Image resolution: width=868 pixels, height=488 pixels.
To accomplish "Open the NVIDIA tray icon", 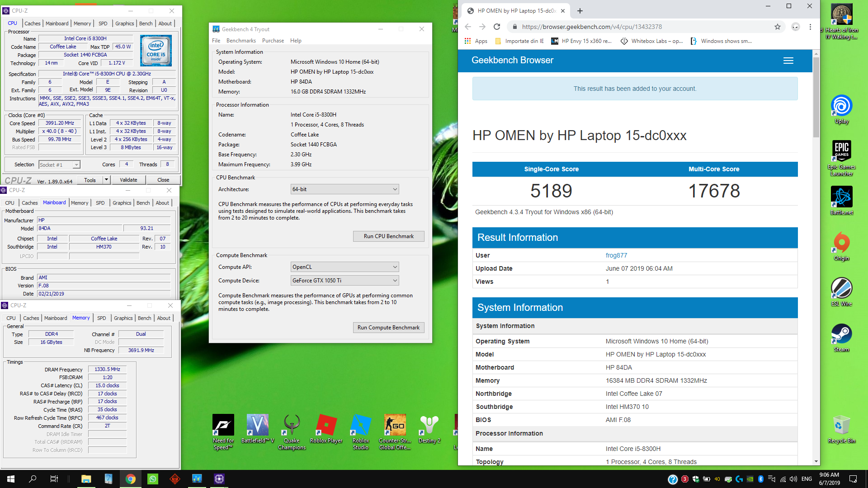I will tap(750, 479).
